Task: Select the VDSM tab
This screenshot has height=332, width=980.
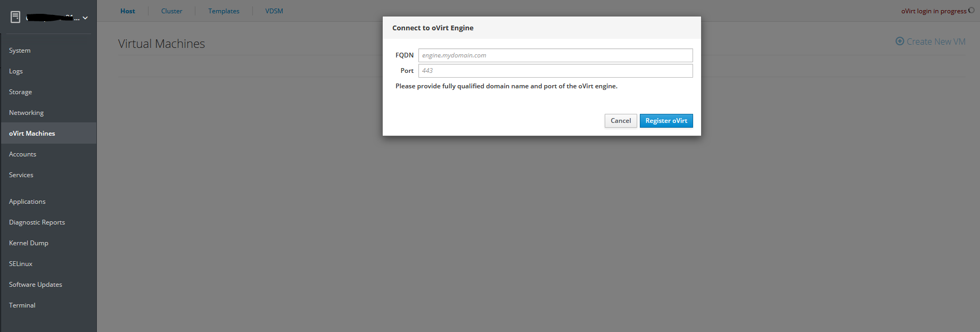Action: click(x=274, y=11)
